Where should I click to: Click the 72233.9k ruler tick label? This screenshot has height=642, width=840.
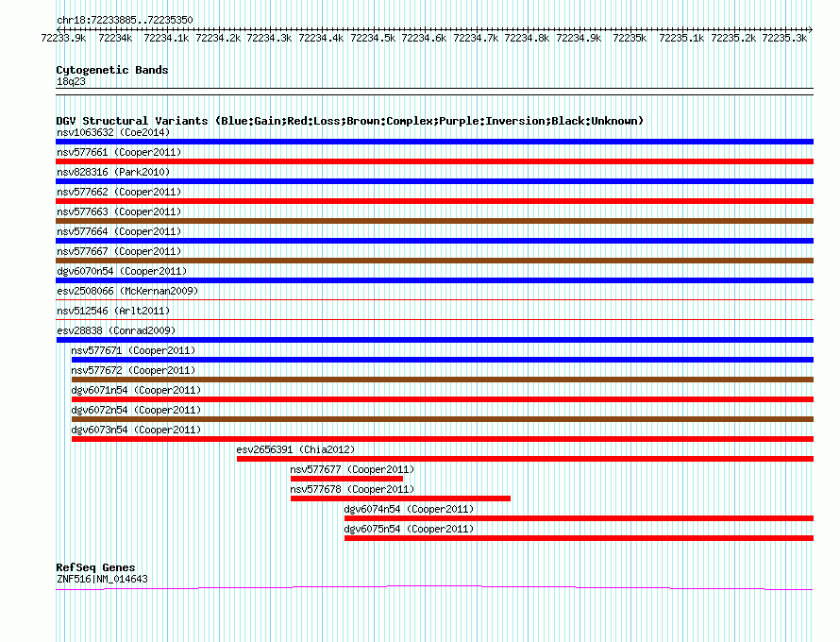64,38
